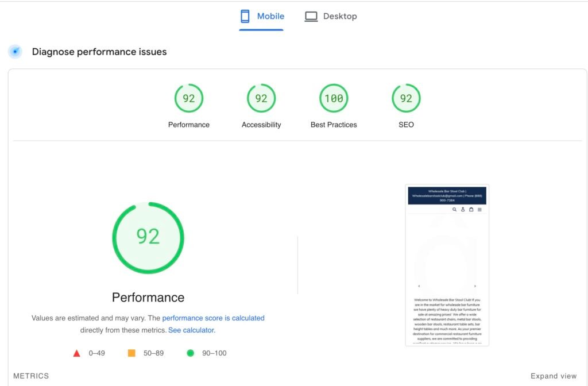Click the large 92 performance gauge
This screenshot has height=386, width=588.
click(148, 237)
